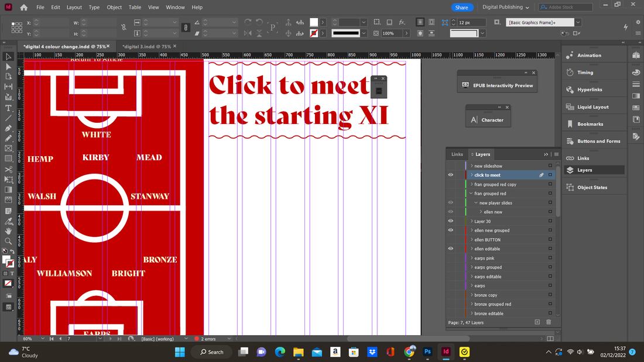Viewport: 644px width, 362px height.
Task: Expand the 'click to meet' layer
Action: tap(471, 175)
